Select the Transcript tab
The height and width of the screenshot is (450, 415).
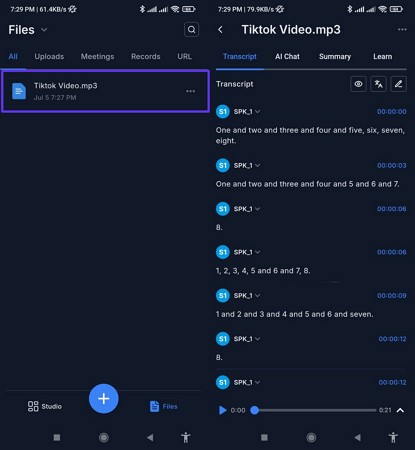coord(240,56)
